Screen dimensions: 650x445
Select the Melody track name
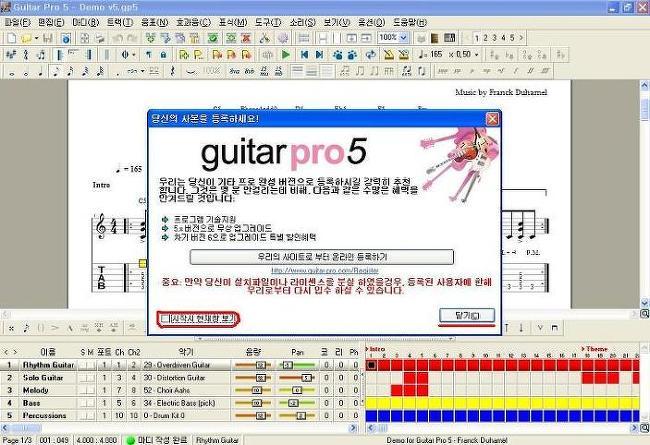tap(36, 390)
